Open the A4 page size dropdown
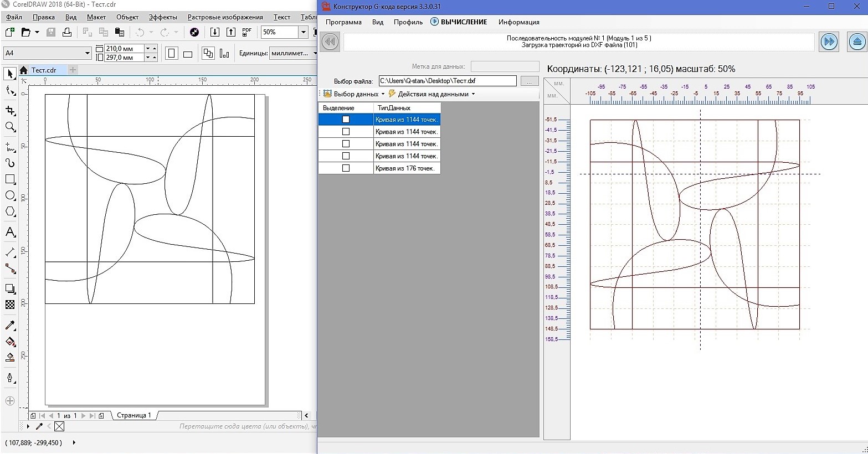Viewport: 868px width, 454px height. (x=87, y=53)
